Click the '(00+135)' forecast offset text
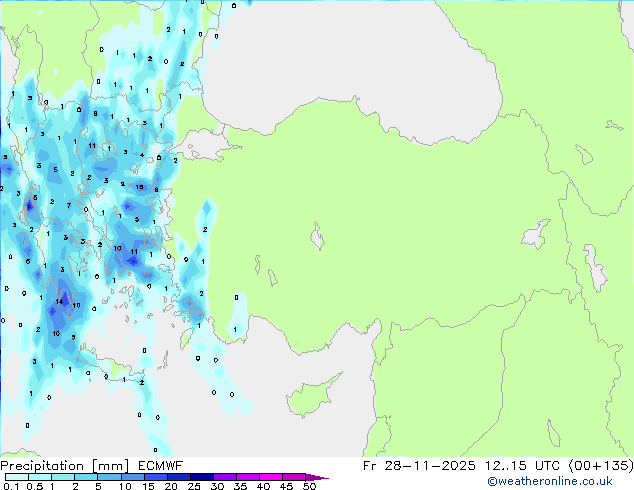Image resolution: width=634 pixels, height=490 pixels. [601, 466]
